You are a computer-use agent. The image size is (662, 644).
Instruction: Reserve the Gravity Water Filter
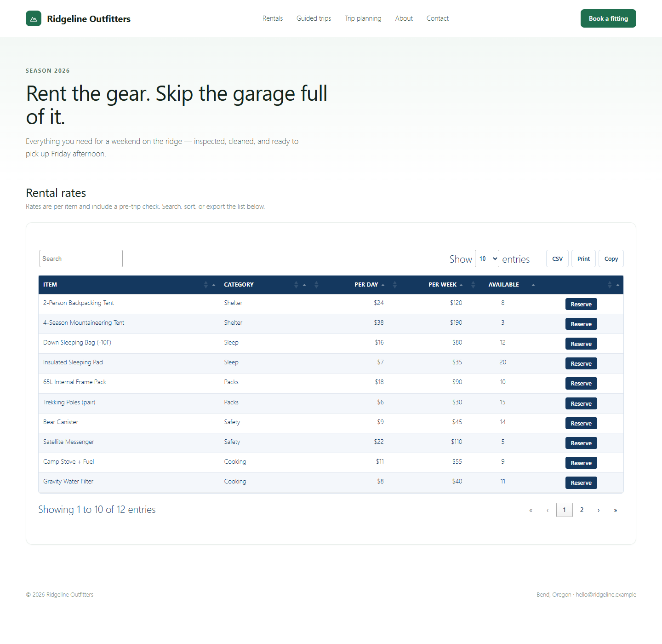[581, 483]
